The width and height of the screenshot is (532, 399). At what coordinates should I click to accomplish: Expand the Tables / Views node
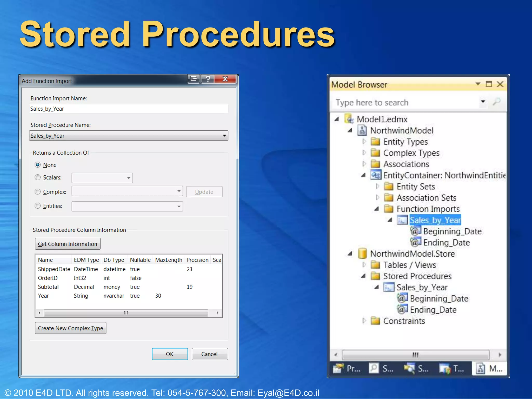point(364,265)
